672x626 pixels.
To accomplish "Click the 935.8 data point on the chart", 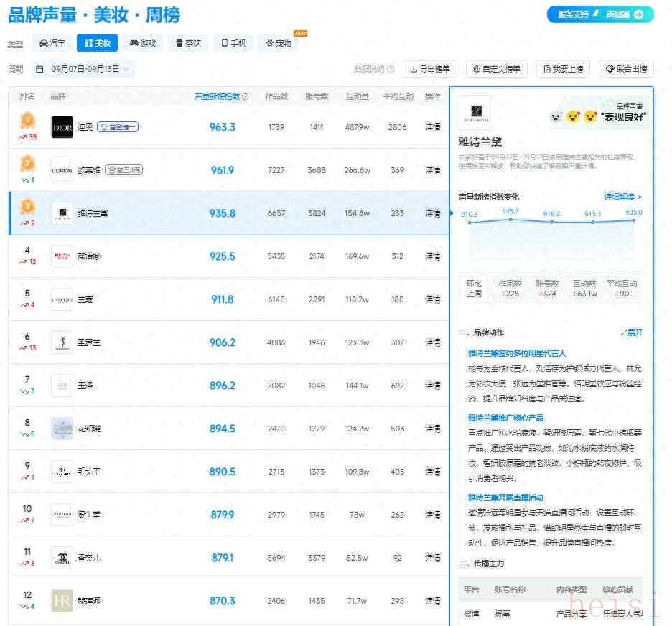I will click(634, 220).
